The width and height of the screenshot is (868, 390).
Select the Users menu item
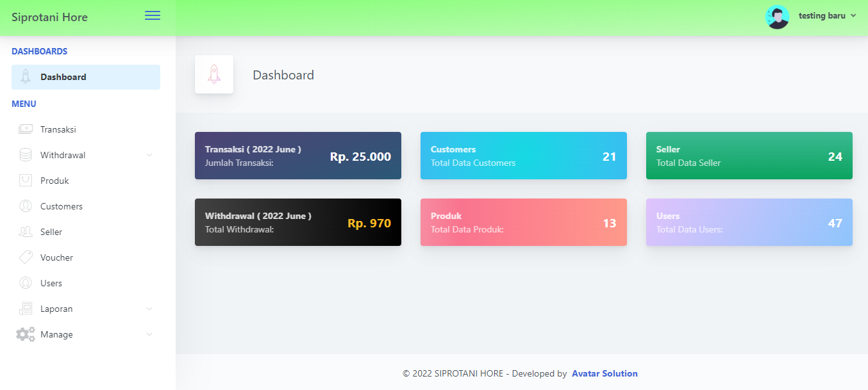coord(51,283)
